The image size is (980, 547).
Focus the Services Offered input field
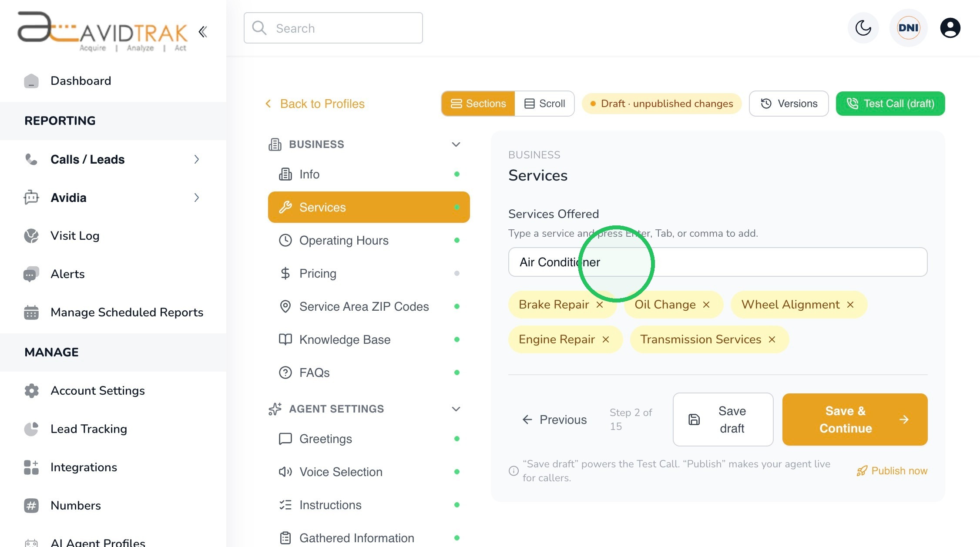coord(718,262)
